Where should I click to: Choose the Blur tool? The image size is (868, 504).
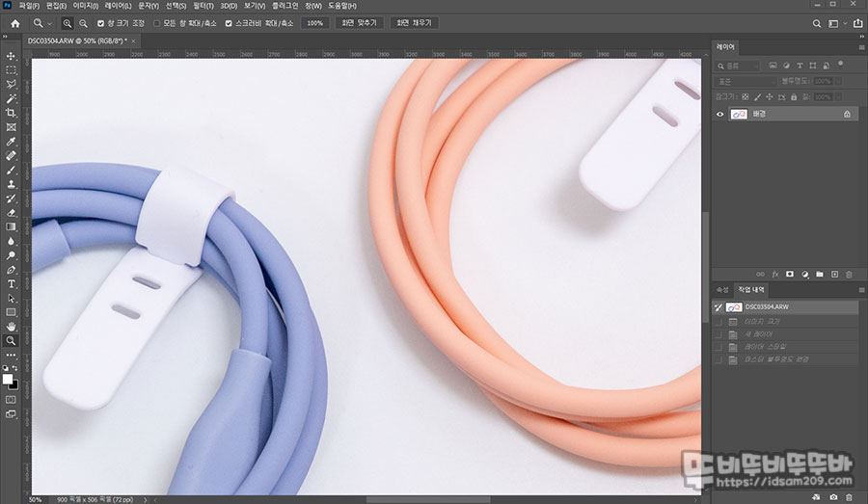tap(11, 241)
